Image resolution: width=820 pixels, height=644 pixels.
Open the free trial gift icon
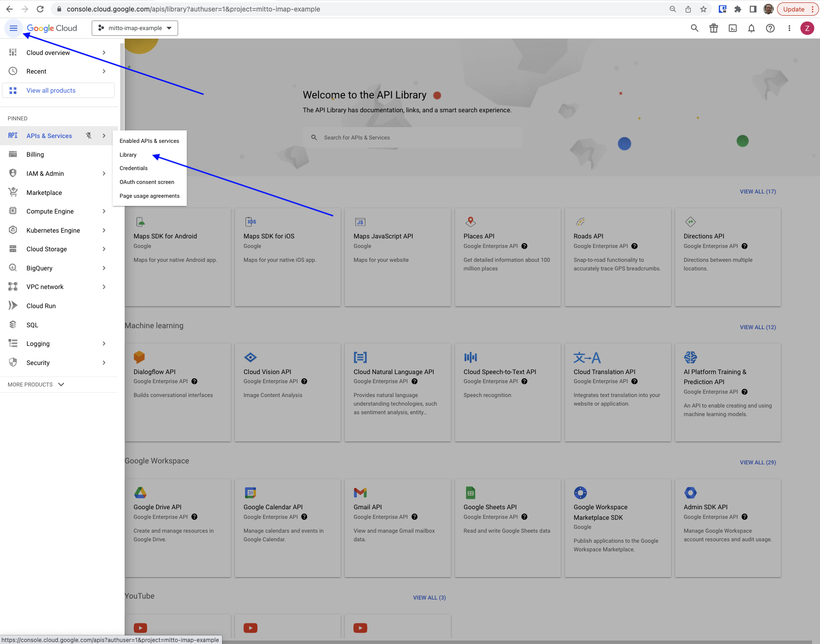tap(714, 28)
